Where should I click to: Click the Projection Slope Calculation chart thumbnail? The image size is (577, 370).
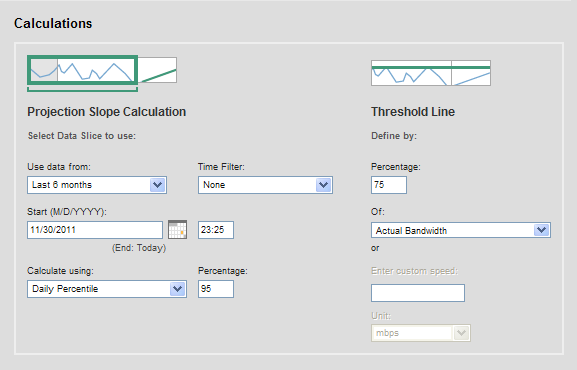(102, 73)
